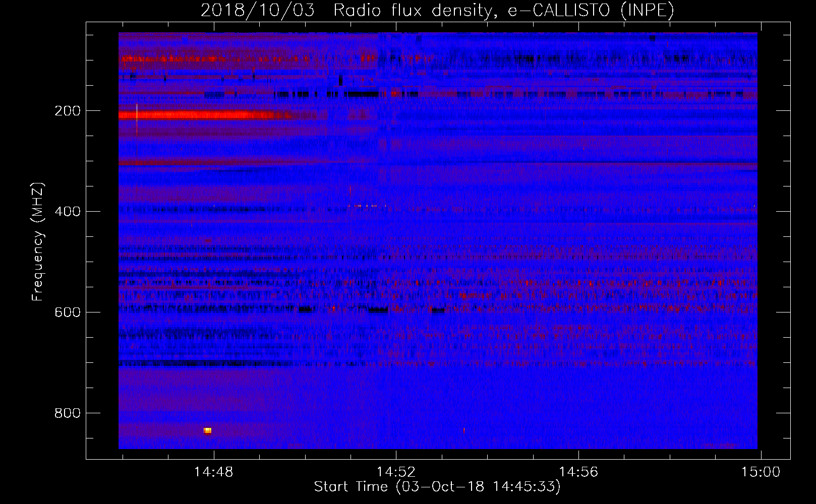816x504 pixels.
Task: Click the 14:56 time tick label
Action: (x=578, y=472)
